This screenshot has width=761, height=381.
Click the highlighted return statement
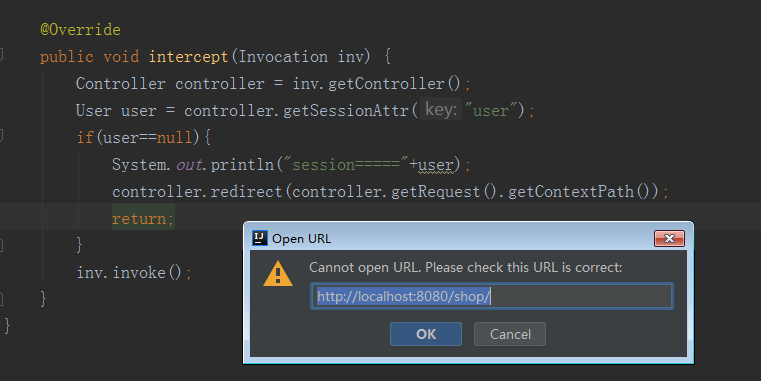click(x=143, y=219)
